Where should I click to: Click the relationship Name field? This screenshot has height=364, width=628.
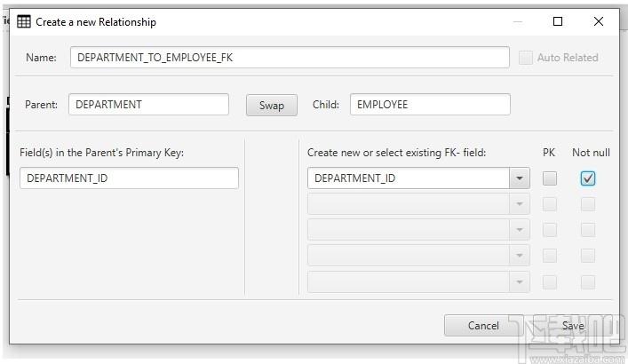coord(290,57)
